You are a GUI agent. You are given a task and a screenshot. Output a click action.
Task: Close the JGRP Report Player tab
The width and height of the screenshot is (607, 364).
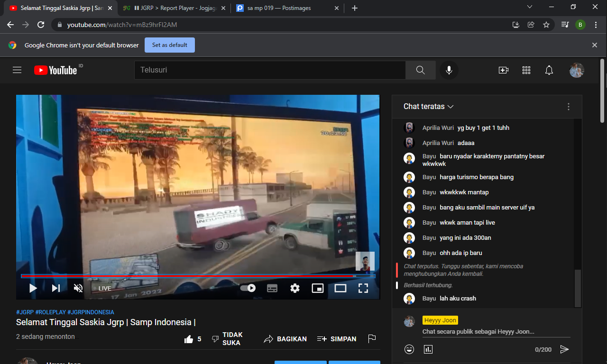(223, 8)
